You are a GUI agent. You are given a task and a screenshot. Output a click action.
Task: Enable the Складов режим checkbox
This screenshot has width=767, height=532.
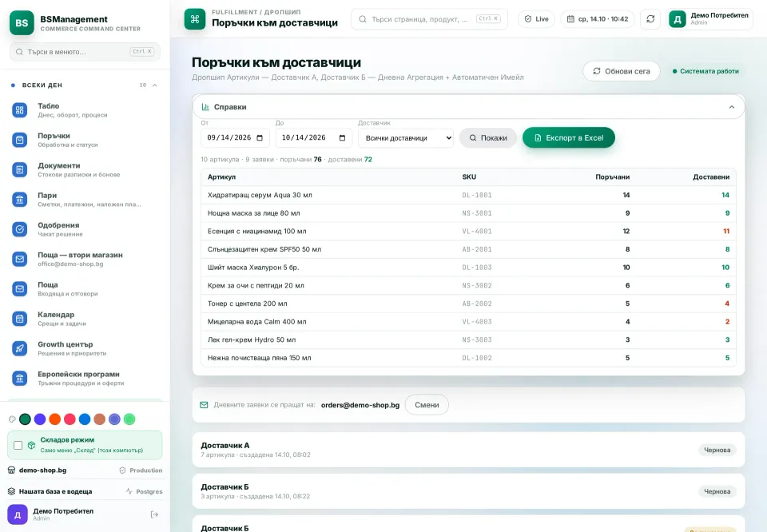coord(18,446)
